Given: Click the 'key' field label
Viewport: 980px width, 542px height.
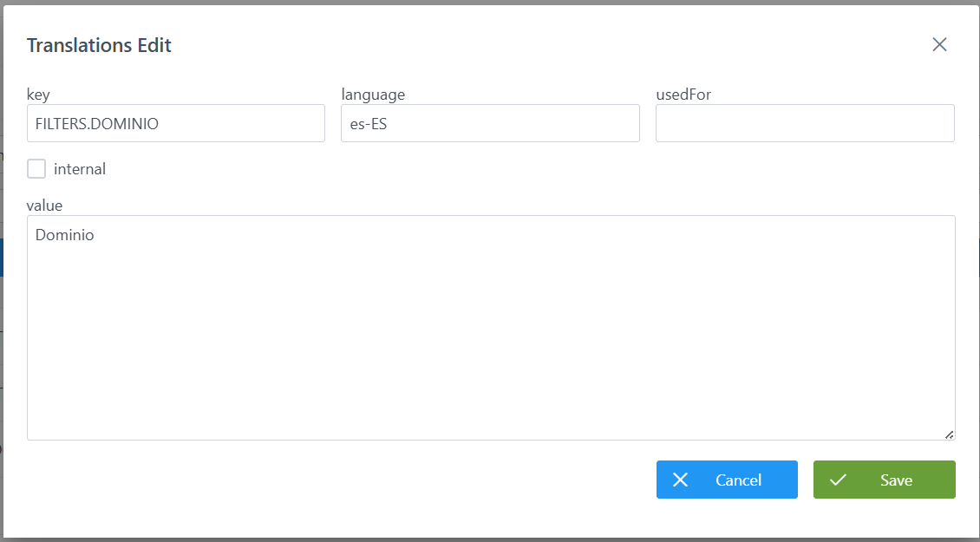Looking at the screenshot, I should pyautogui.click(x=38, y=95).
